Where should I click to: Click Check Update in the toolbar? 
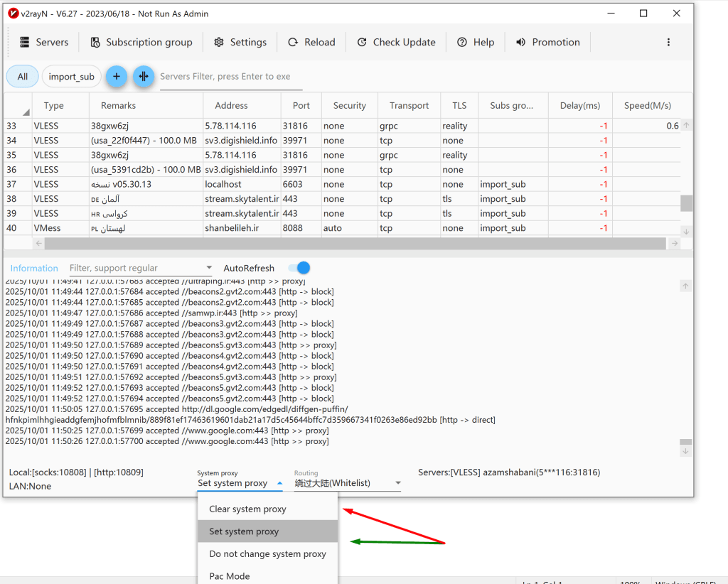pyautogui.click(x=396, y=42)
